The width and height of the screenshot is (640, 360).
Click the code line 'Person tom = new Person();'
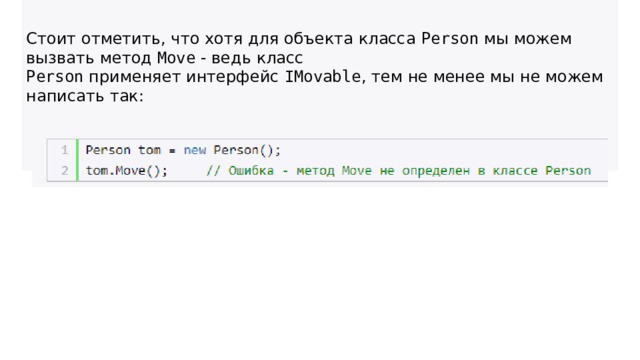pos(183,151)
